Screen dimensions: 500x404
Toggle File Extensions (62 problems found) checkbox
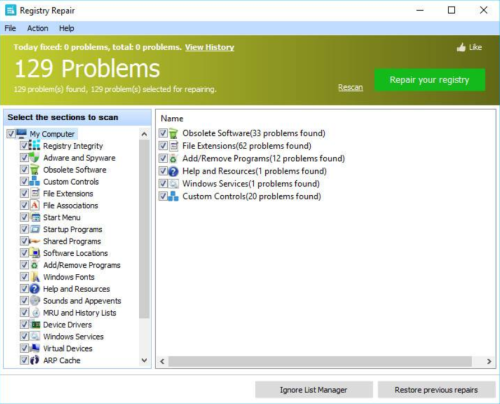tap(163, 146)
